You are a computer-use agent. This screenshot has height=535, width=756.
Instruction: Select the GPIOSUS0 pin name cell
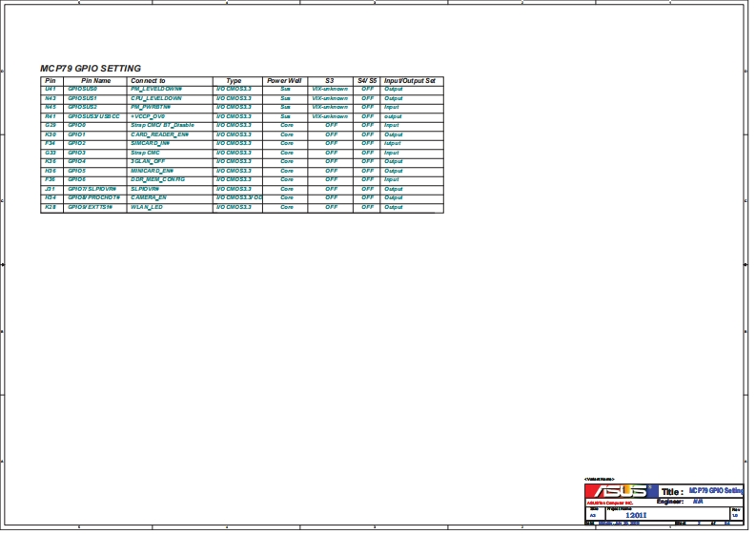[83, 90]
